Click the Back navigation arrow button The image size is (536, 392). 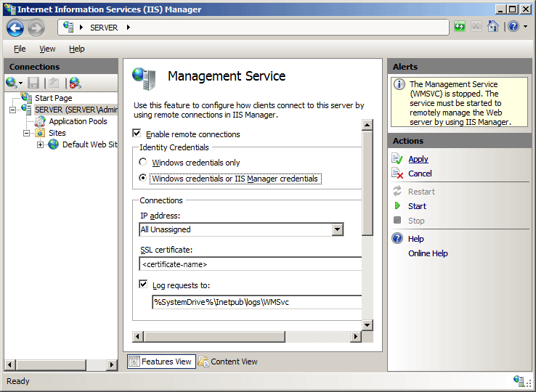click(15, 28)
